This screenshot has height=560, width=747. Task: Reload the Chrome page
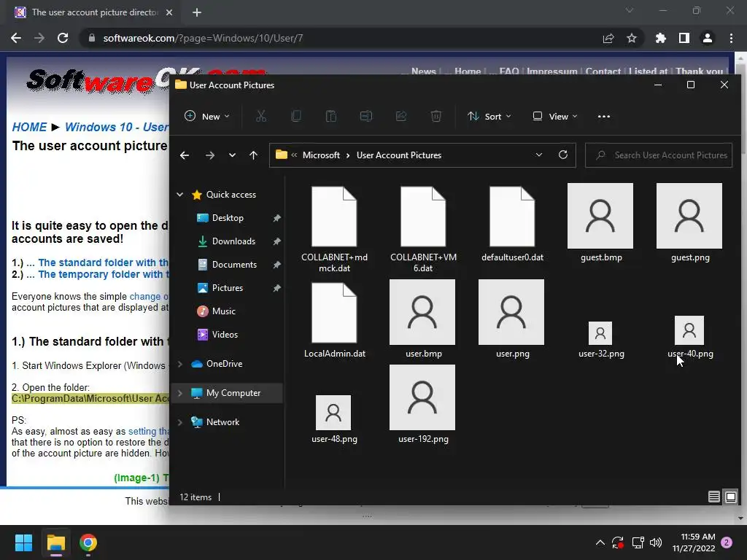coord(63,38)
